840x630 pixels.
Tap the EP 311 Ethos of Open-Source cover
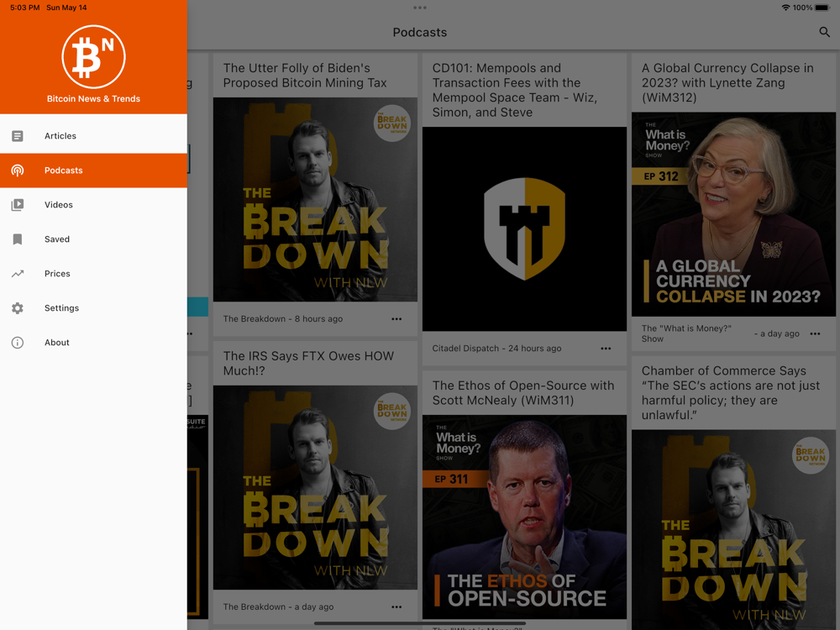coord(524,517)
